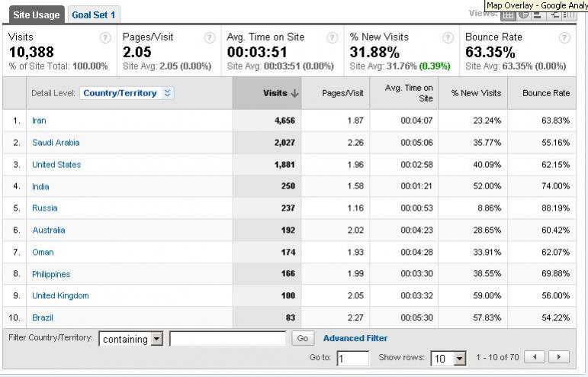Switch to the pie chart view
588x377 pixels.
coord(523,16)
